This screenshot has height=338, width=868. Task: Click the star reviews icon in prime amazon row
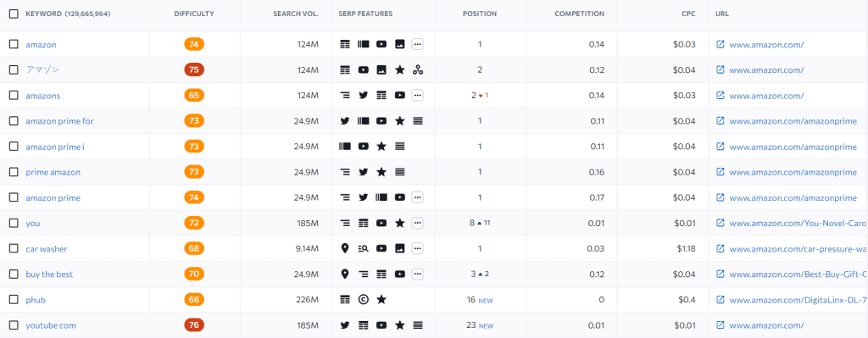coord(381,172)
